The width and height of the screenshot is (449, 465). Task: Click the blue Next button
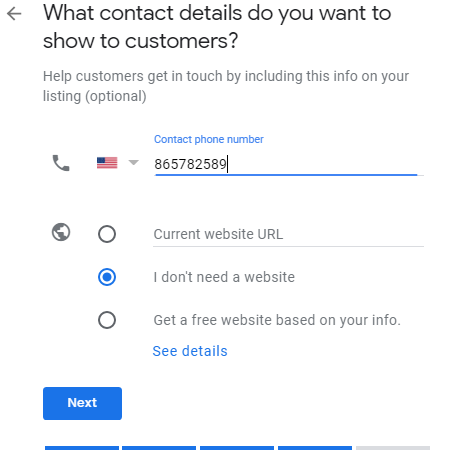tap(82, 403)
